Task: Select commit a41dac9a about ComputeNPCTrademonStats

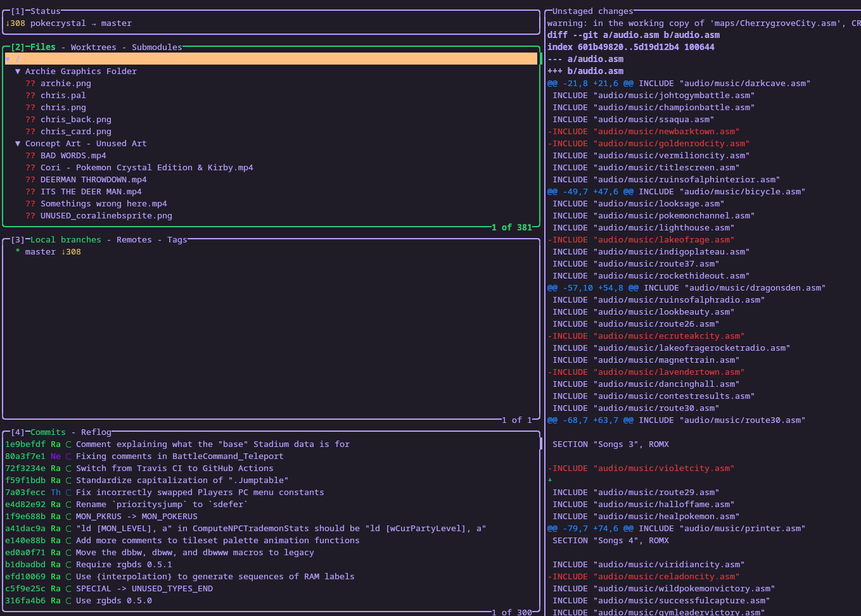Action: tap(271, 529)
